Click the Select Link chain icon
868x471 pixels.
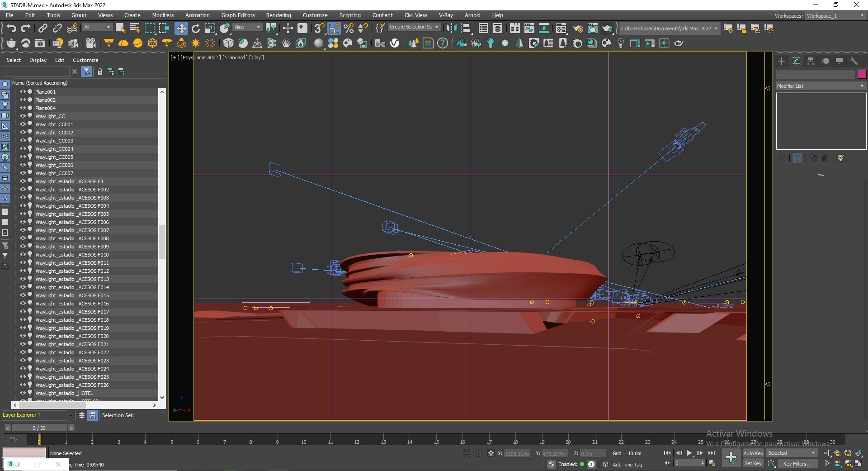click(42, 28)
